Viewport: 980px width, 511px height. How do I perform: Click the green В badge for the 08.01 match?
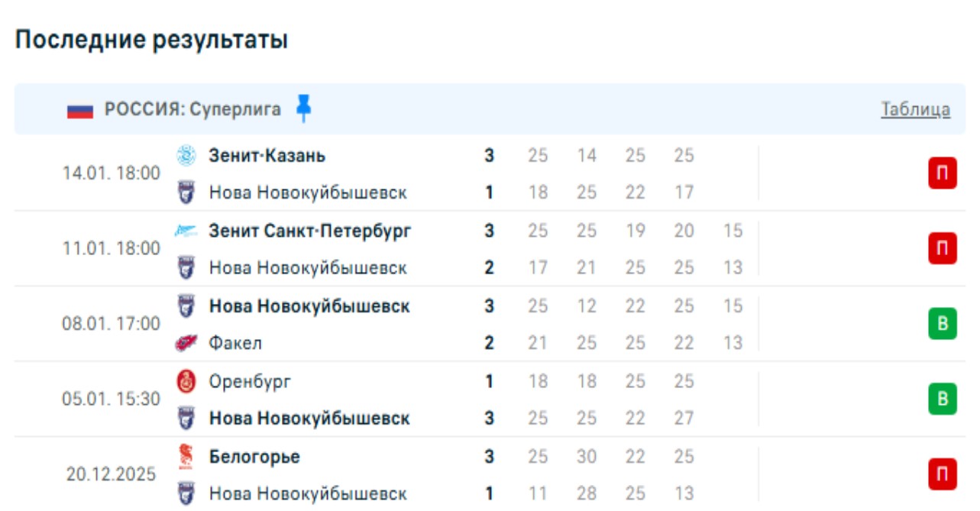click(943, 324)
